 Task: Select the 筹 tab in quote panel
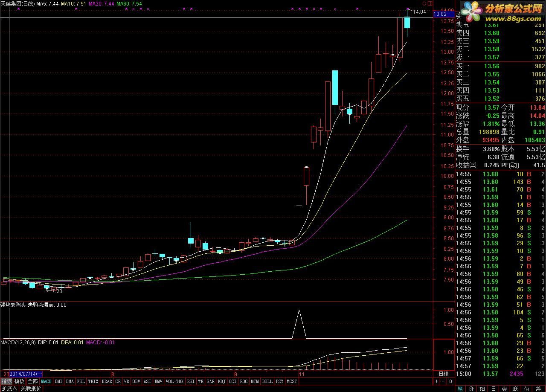(538, 389)
